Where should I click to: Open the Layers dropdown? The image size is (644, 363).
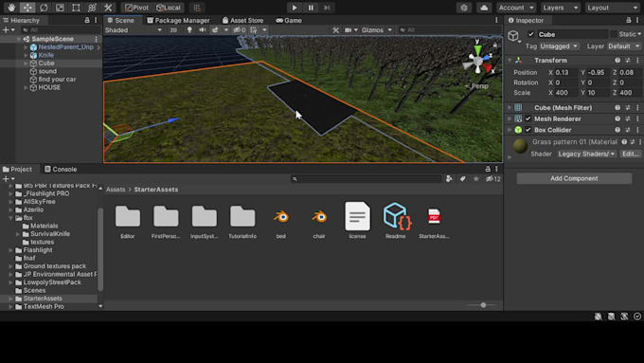click(560, 8)
